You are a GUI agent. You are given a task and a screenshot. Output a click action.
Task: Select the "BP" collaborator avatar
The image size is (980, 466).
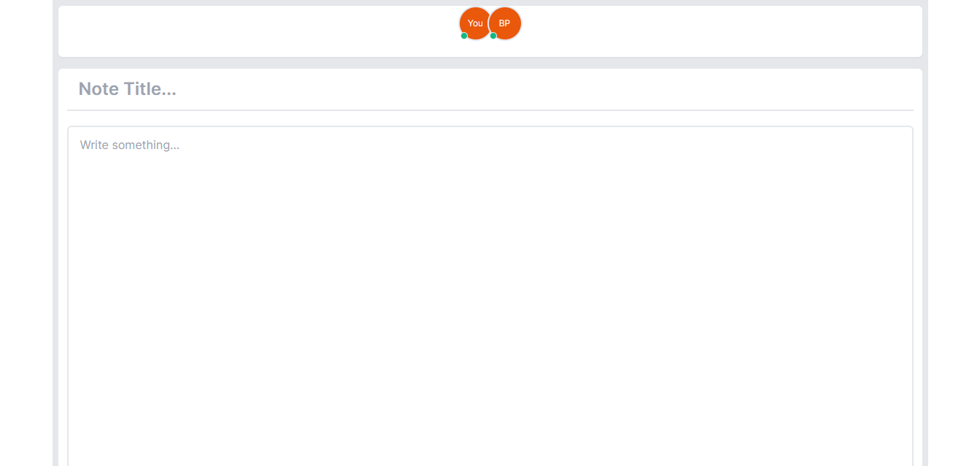[505, 23]
